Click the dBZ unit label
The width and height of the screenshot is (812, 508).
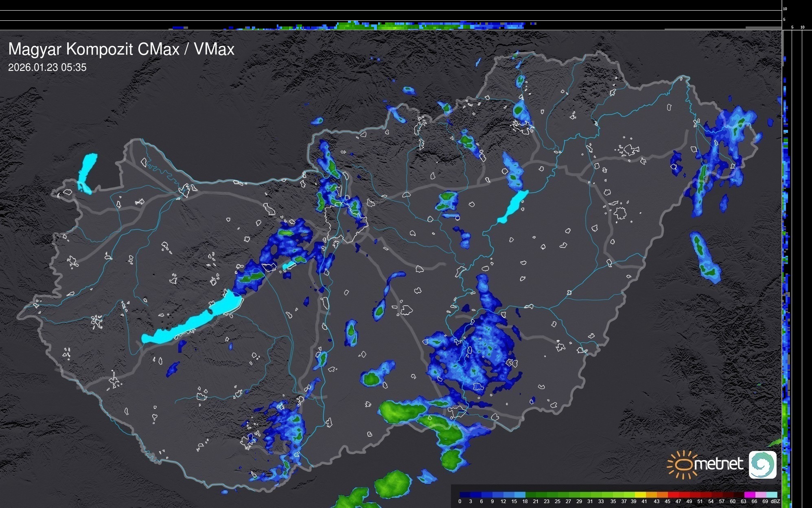coord(775,501)
